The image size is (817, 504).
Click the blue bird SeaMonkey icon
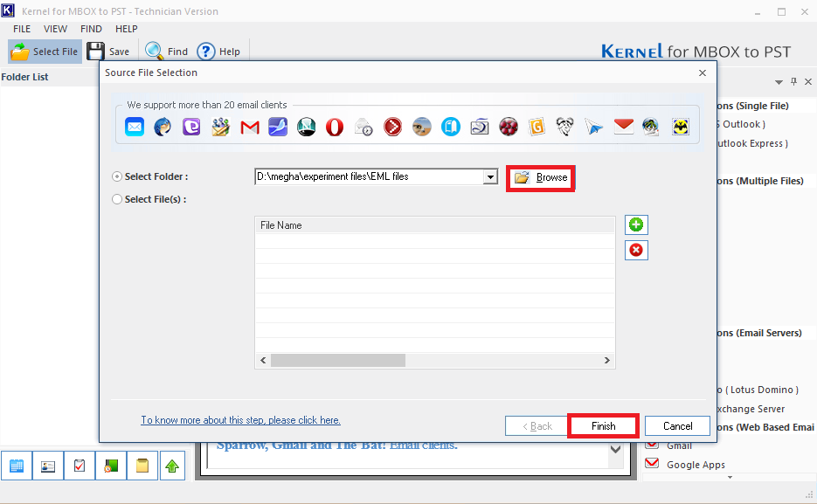[x=278, y=127]
